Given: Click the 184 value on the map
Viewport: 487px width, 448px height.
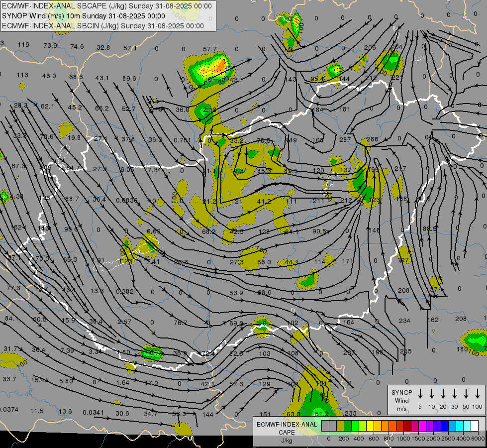Looking at the screenshot, I should tap(318, 110).
